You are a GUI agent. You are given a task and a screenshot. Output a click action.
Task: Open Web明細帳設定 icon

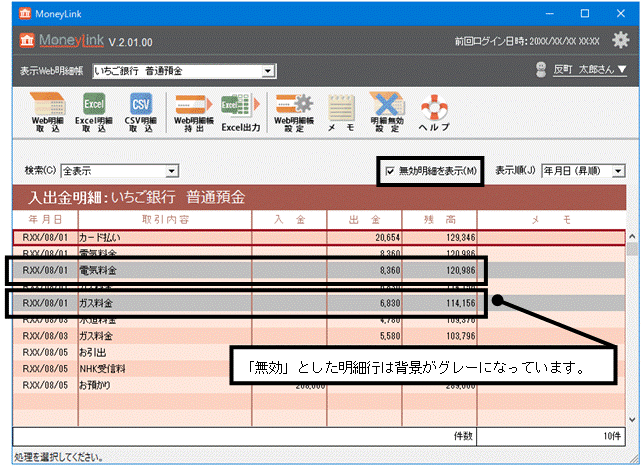(294, 112)
